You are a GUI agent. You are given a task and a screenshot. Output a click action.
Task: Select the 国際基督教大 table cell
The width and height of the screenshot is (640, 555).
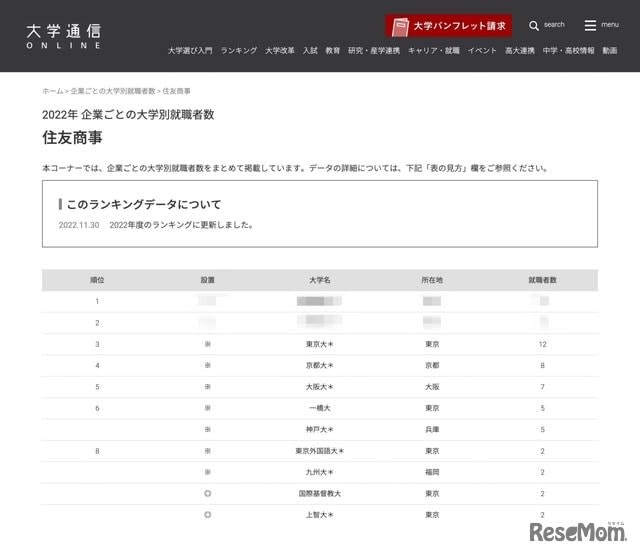[x=320, y=493]
